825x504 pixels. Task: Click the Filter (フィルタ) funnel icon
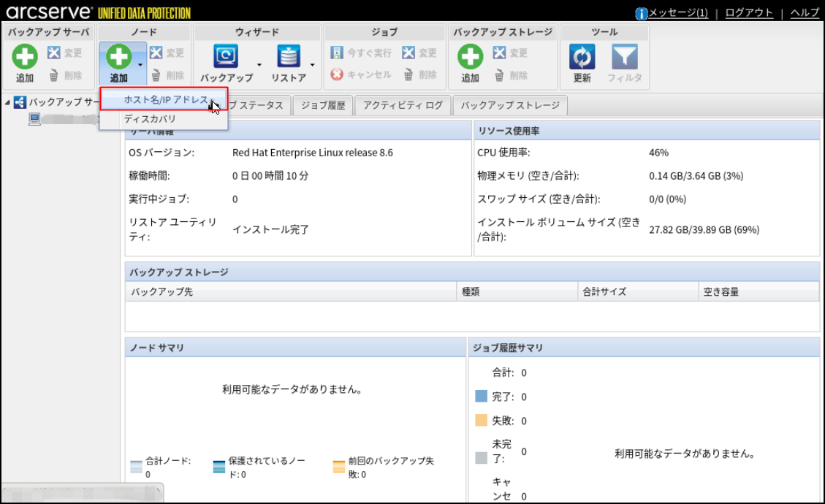coord(624,58)
